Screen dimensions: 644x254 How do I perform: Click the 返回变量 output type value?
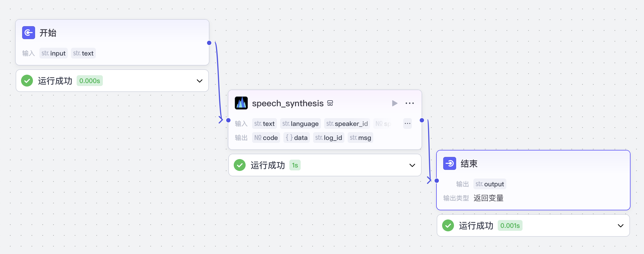pos(489,198)
